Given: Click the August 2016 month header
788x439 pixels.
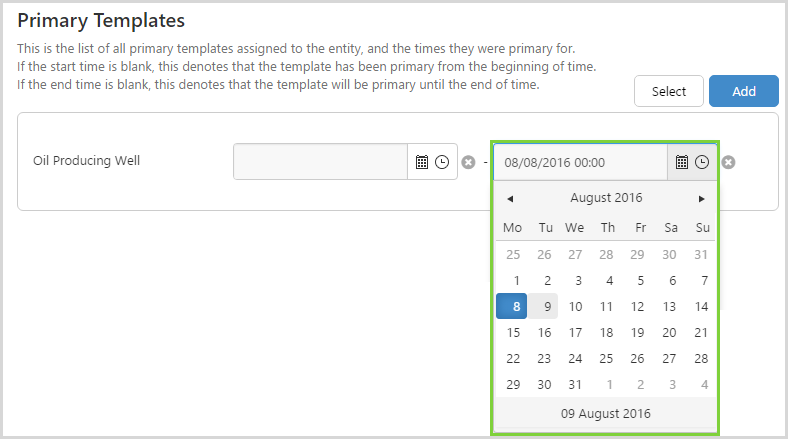Looking at the screenshot, I should tap(606, 198).
